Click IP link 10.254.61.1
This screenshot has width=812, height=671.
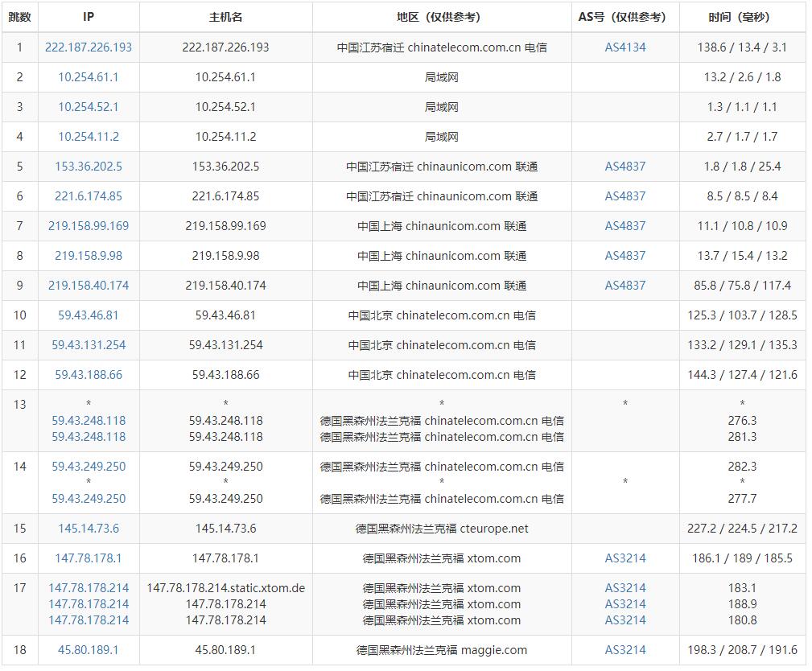pyautogui.click(x=89, y=77)
